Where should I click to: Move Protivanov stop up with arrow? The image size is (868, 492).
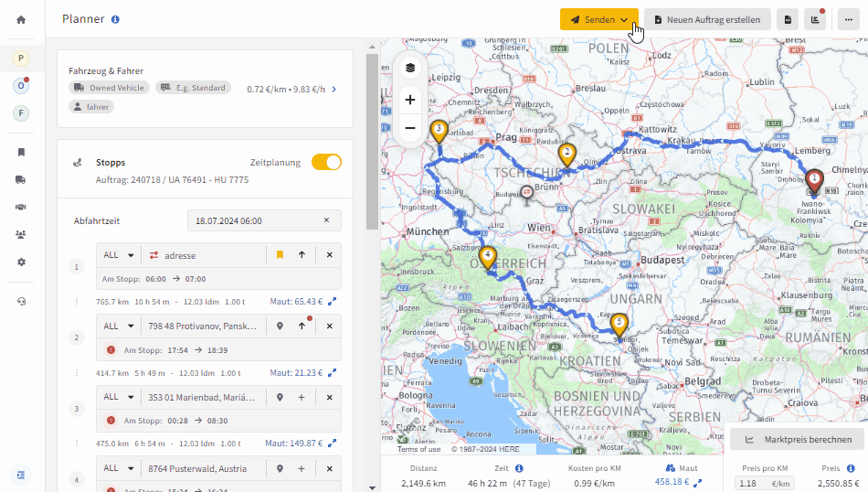click(x=302, y=326)
